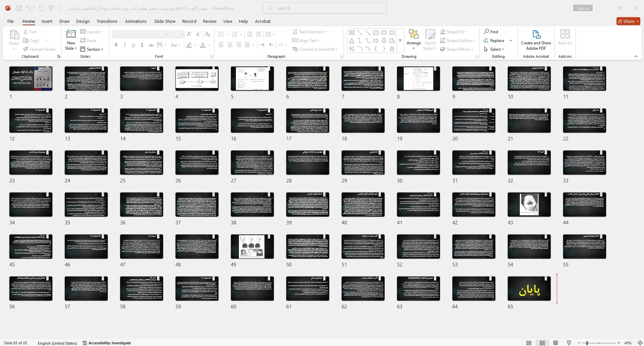Switch to the Insert tab
Viewport: 644px width, 346px height.
point(47,21)
